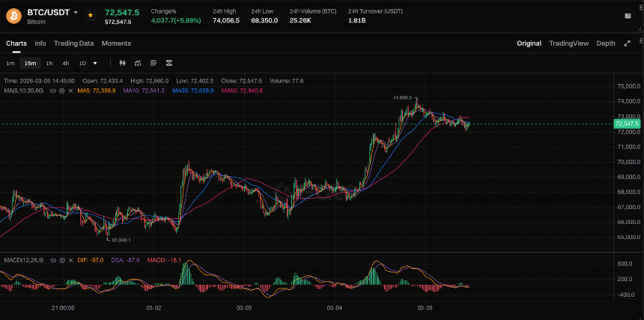Select the 1D timeframe

pyautogui.click(x=82, y=63)
